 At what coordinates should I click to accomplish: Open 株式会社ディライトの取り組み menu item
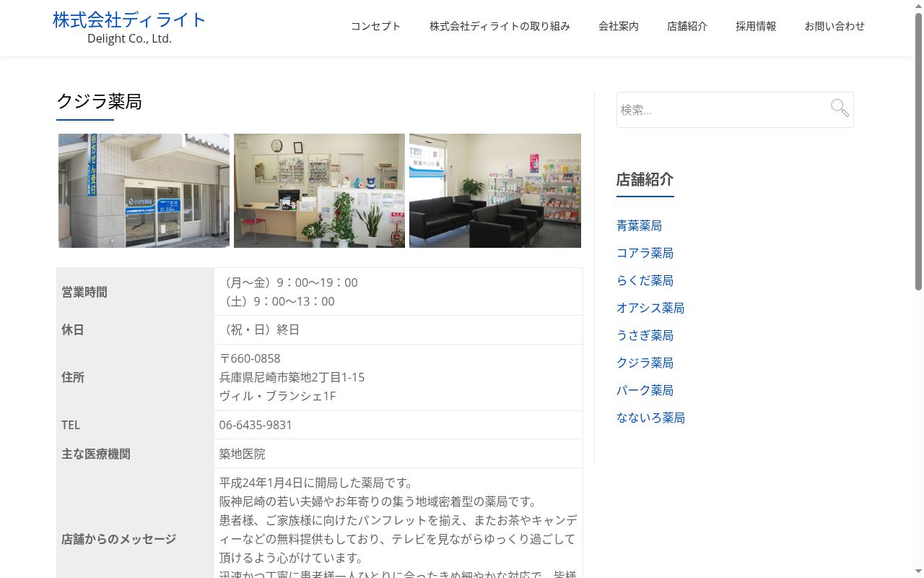tap(500, 26)
